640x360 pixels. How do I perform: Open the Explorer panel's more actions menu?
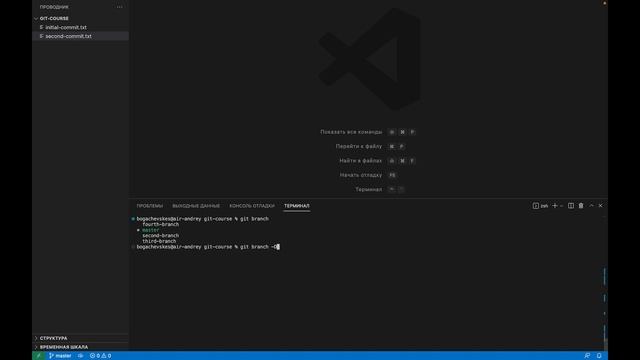click(x=119, y=7)
